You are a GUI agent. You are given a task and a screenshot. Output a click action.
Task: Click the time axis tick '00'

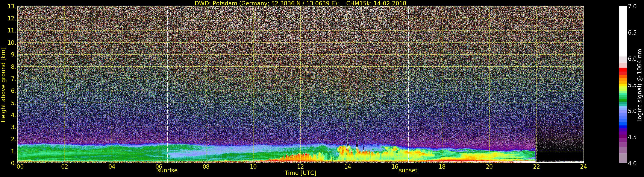tap(20, 166)
